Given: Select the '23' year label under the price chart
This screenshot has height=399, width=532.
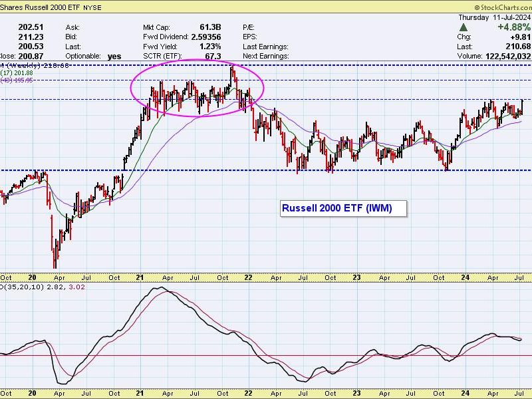Looking at the screenshot, I should [356, 278].
